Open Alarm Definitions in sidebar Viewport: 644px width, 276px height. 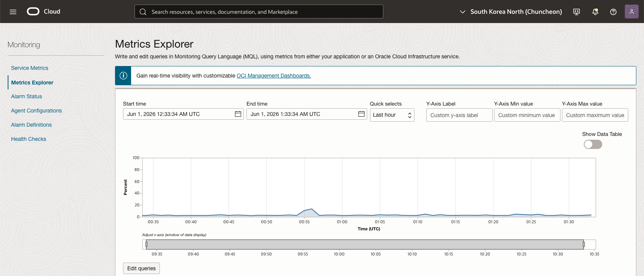(x=31, y=125)
